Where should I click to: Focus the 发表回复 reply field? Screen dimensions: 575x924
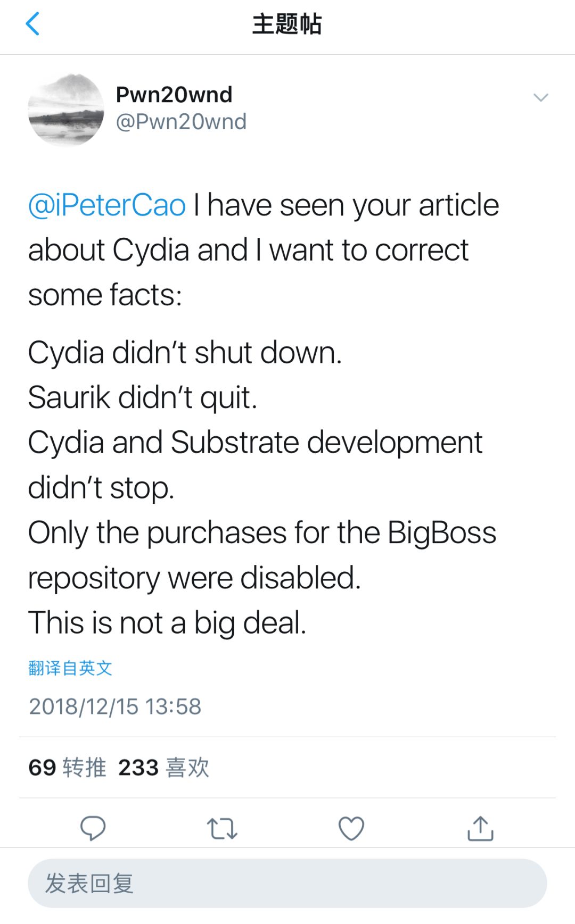pos(287,883)
